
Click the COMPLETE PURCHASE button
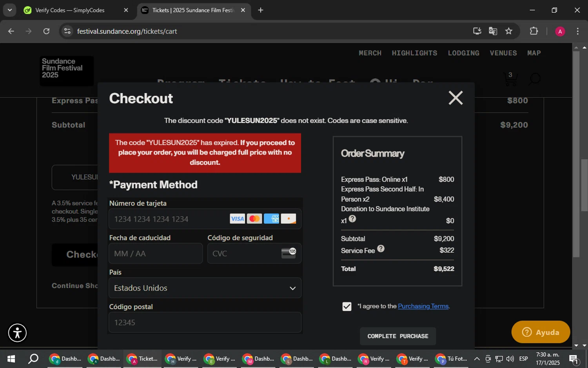398,336
